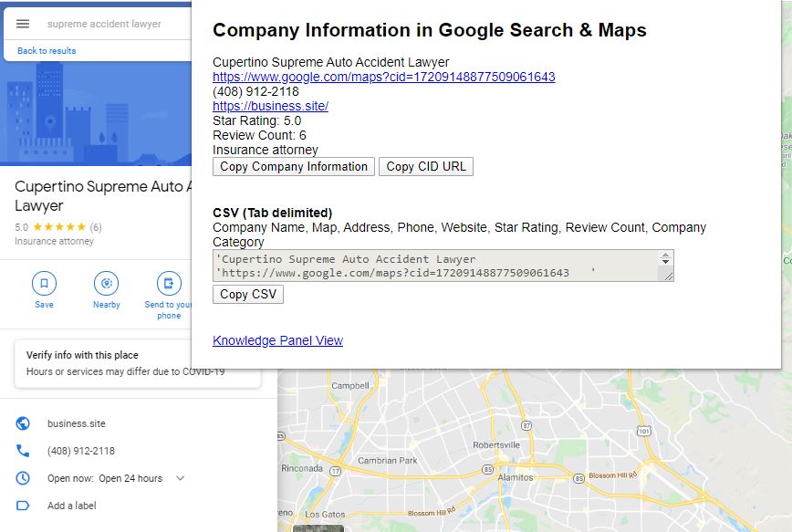Expand the Open 24 hours chevron

(181, 478)
